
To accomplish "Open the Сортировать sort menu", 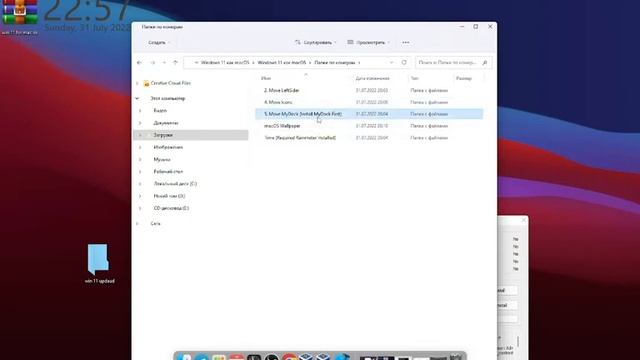I will (316, 42).
